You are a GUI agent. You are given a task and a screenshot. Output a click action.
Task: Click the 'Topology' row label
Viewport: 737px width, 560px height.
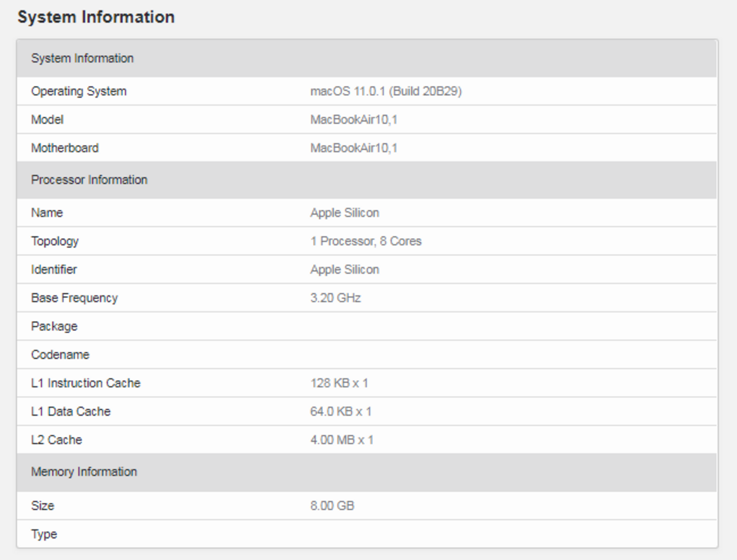[x=55, y=241]
